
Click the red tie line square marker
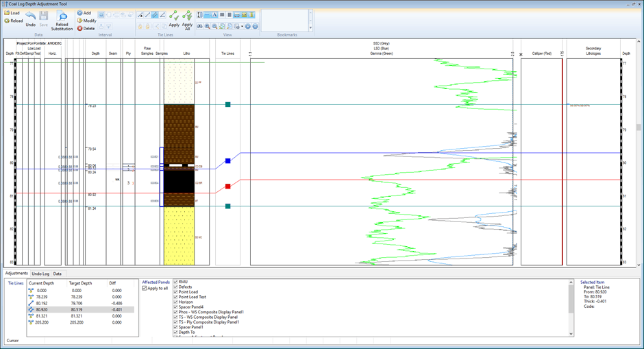[228, 186]
